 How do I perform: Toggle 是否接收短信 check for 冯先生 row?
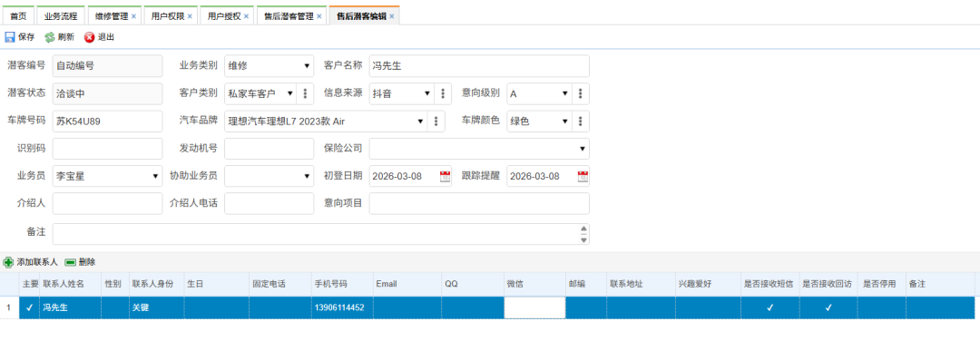point(770,307)
